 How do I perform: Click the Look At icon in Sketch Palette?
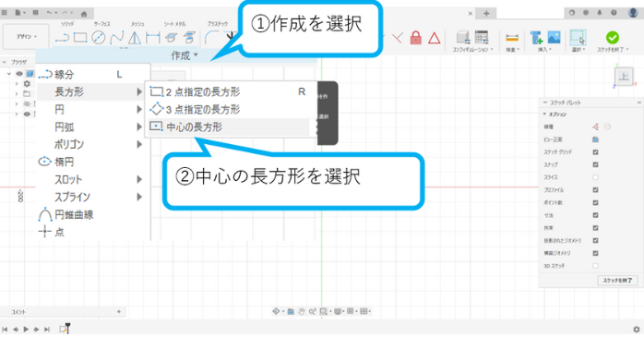[x=595, y=139]
